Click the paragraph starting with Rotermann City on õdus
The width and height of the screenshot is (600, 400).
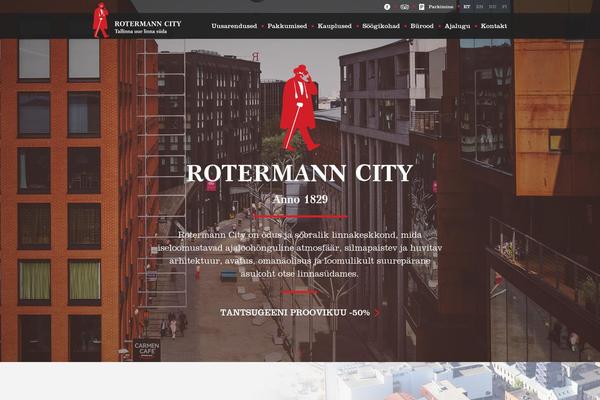(300, 254)
